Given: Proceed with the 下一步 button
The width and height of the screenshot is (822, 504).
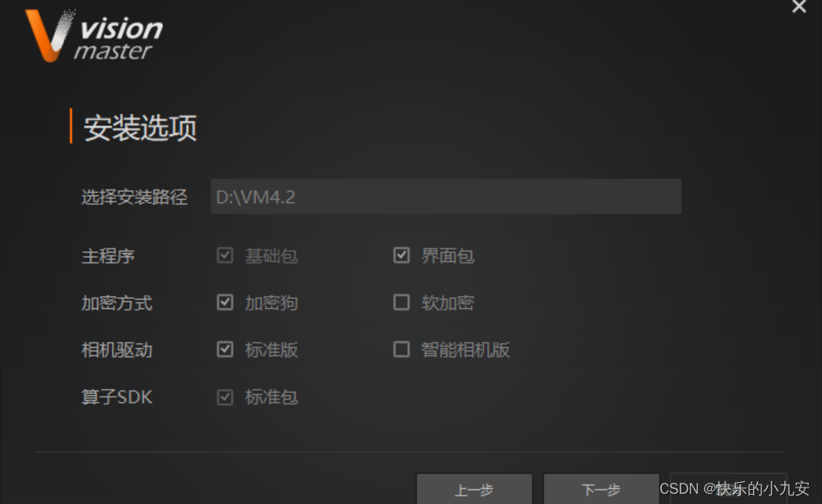Looking at the screenshot, I should click(x=602, y=489).
